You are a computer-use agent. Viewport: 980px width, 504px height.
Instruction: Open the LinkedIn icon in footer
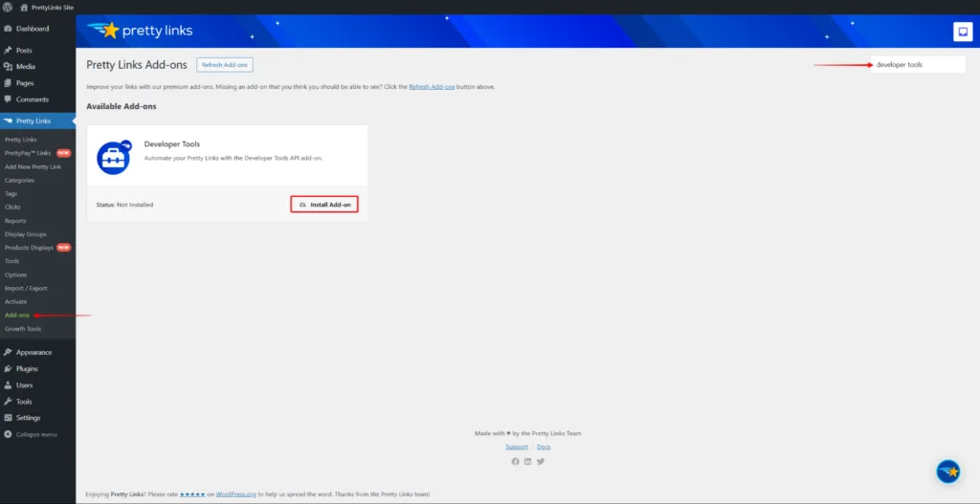527,461
